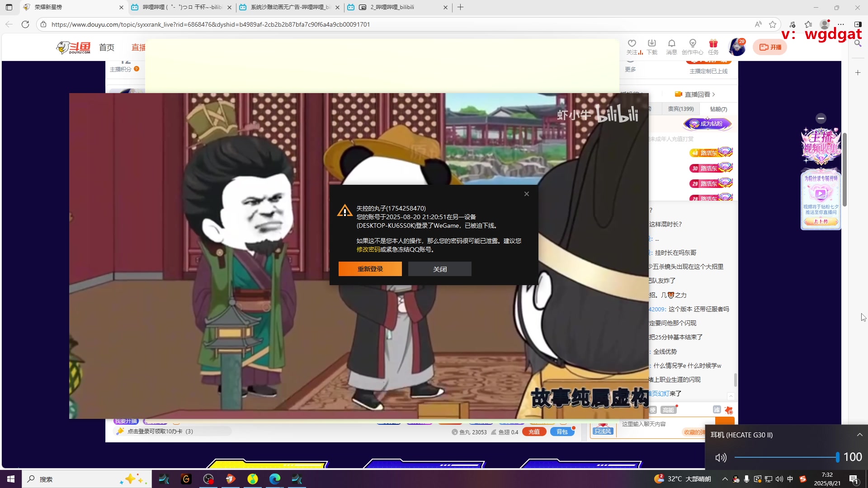Click the 成为钻粉 button

pyautogui.click(x=708, y=124)
